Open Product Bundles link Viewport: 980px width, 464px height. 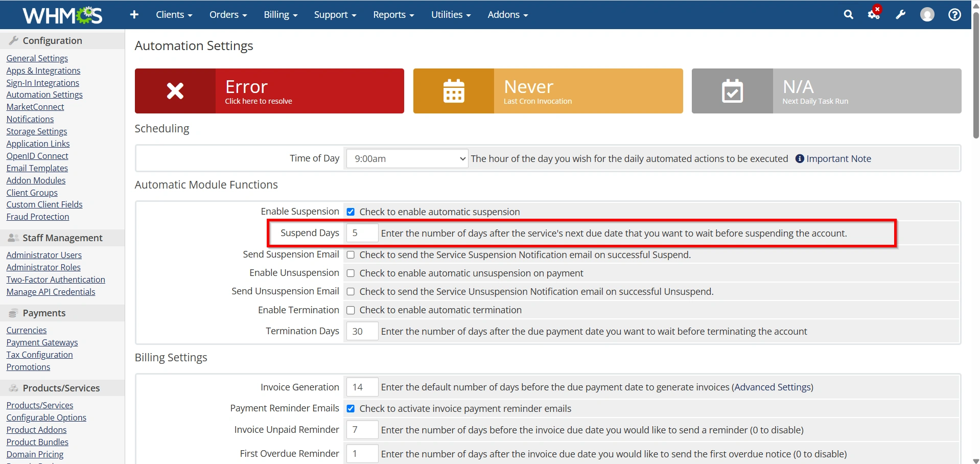37,442
